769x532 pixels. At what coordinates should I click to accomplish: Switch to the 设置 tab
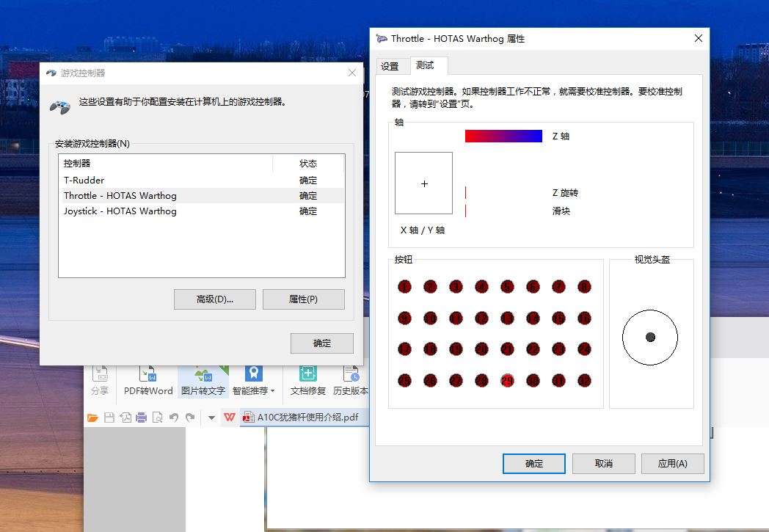(x=390, y=66)
